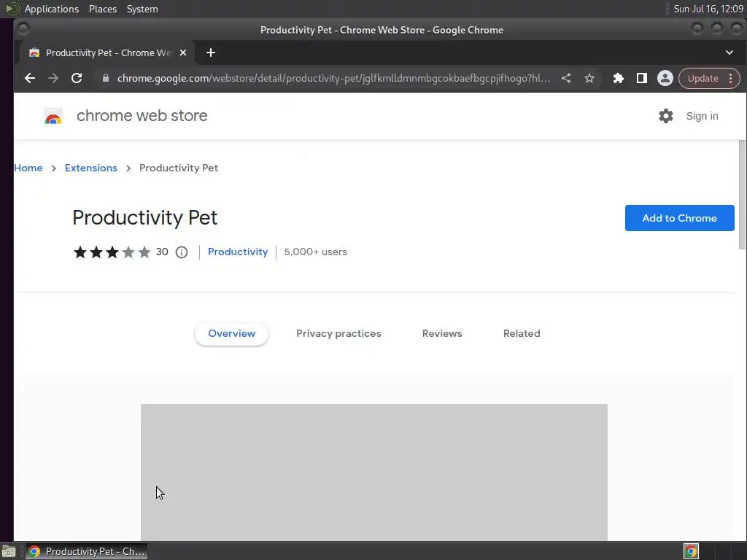Share this page via share icon
The height and width of the screenshot is (560, 747).
pyautogui.click(x=566, y=78)
